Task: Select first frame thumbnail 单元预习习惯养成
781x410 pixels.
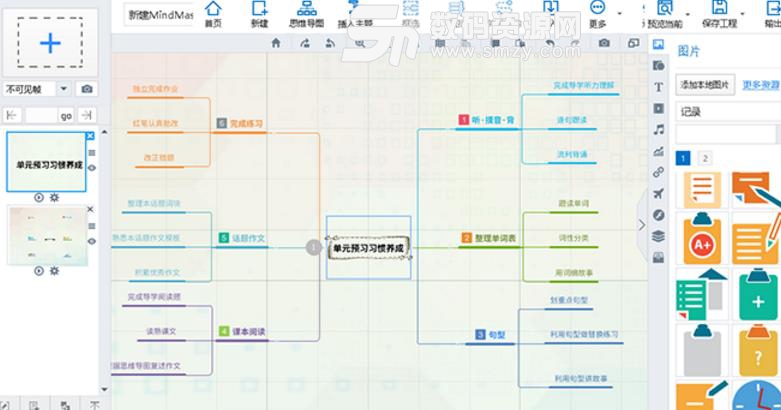Action: (x=46, y=161)
